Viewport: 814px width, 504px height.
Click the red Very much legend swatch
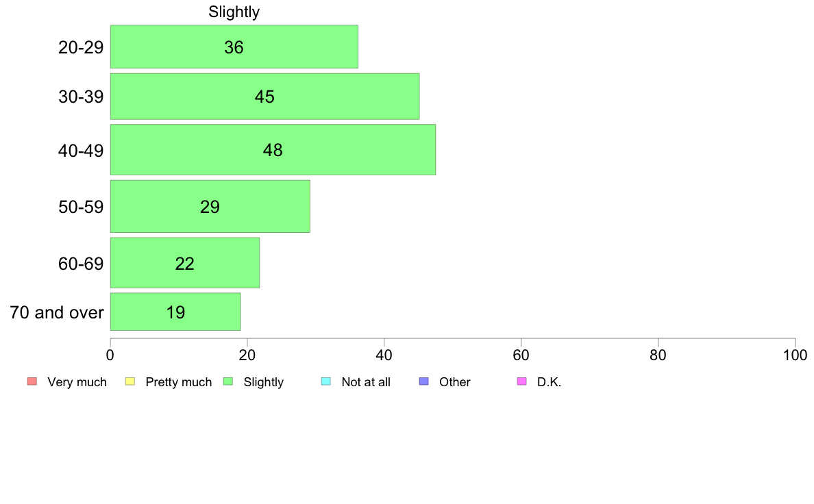click(x=32, y=381)
